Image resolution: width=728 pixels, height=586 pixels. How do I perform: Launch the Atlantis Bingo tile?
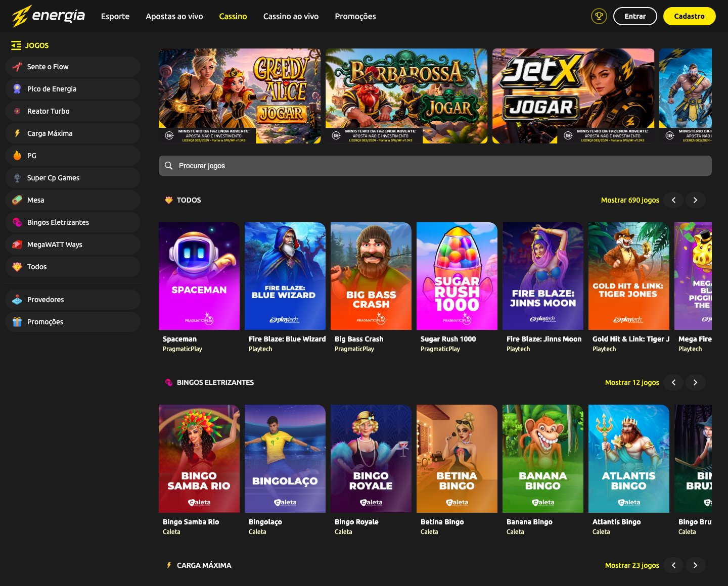point(629,459)
